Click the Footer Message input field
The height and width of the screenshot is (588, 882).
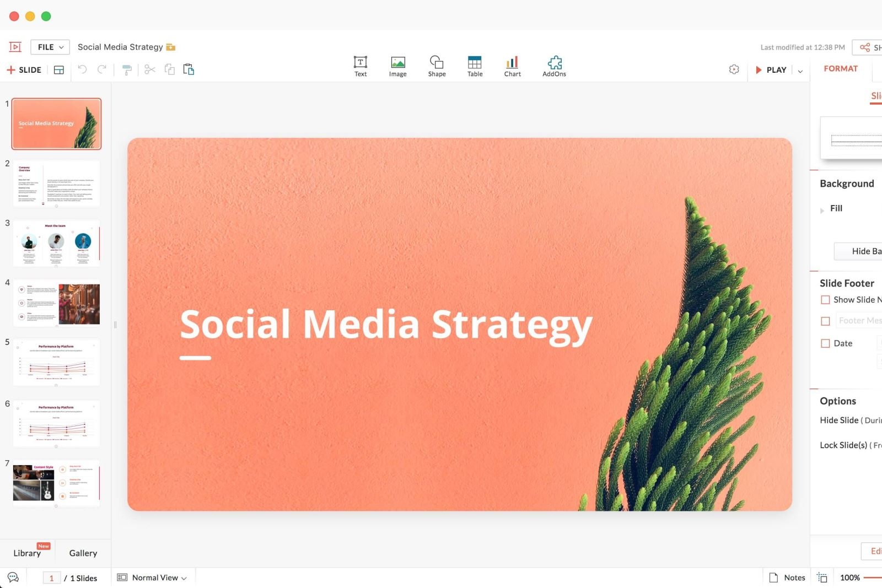[858, 321]
